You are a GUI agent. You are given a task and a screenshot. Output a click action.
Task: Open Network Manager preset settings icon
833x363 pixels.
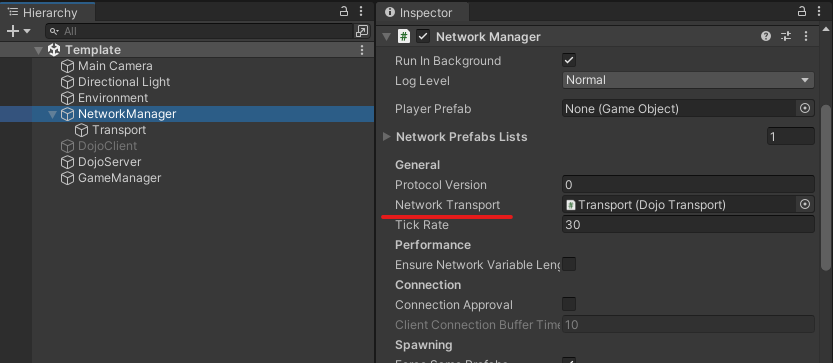786,36
